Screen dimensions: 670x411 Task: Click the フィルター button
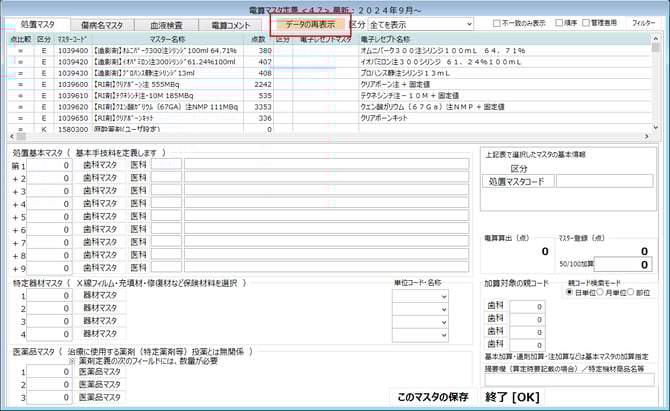(645, 23)
